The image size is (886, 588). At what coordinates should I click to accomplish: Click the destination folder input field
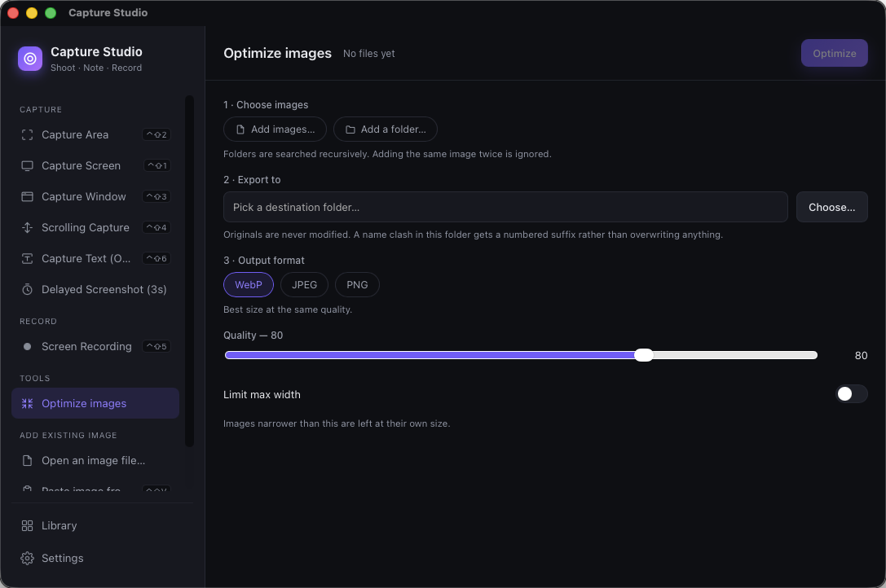[505, 208]
